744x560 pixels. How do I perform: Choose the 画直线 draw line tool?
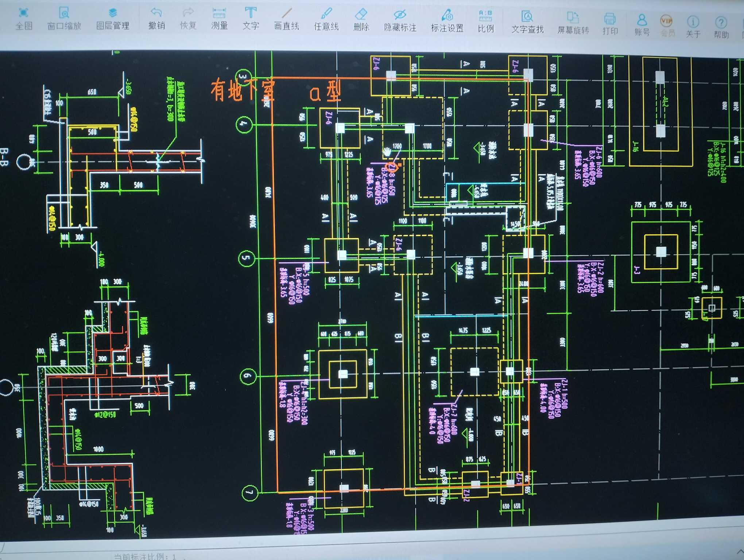click(287, 19)
